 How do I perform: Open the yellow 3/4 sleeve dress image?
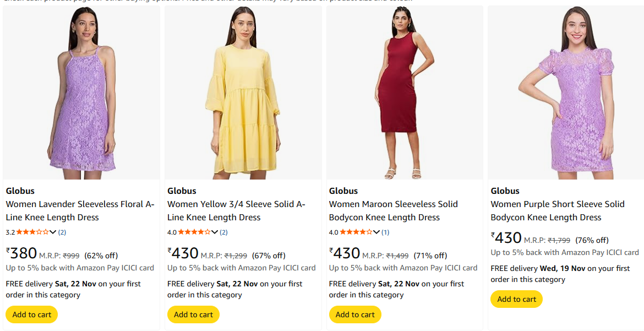pyautogui.click(x=243, y=94)
